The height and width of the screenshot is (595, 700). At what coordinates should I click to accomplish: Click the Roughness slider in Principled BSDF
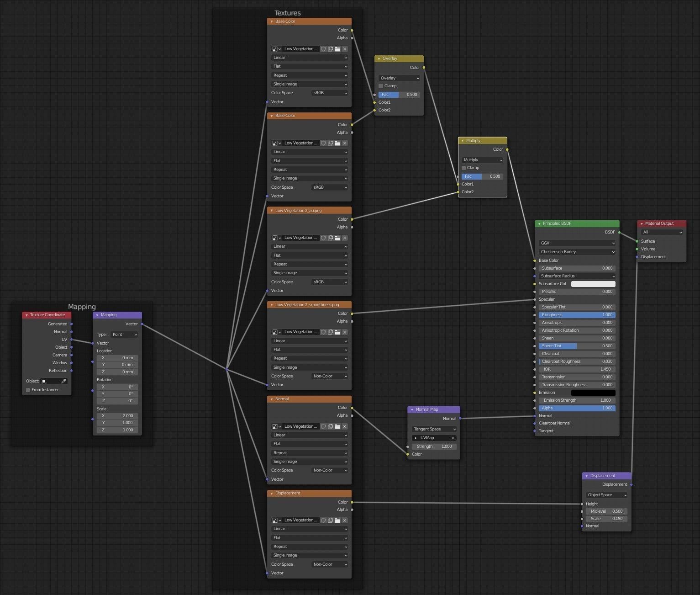(577, 315)
